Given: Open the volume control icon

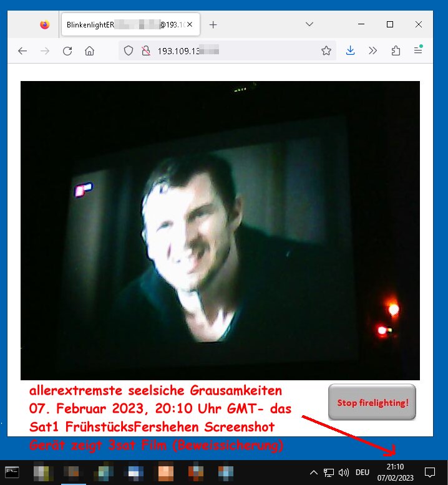Looking at the screenshot, I should pos(344,473).
